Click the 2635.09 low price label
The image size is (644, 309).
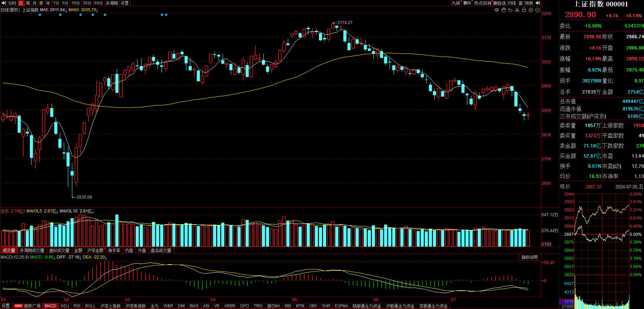click(x=84, y=197)
